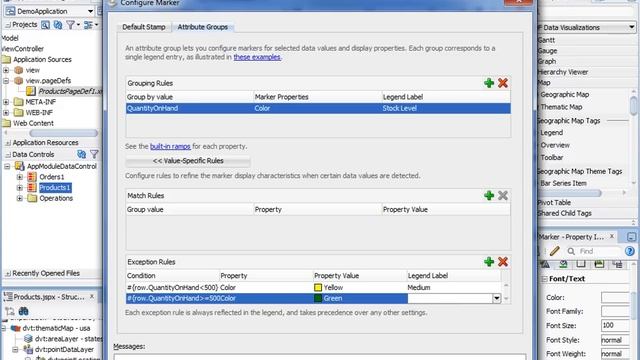The image size is (640, 360).
Task: Click the tree-view category icon in Property Inspector
Action: click(618, 264)
